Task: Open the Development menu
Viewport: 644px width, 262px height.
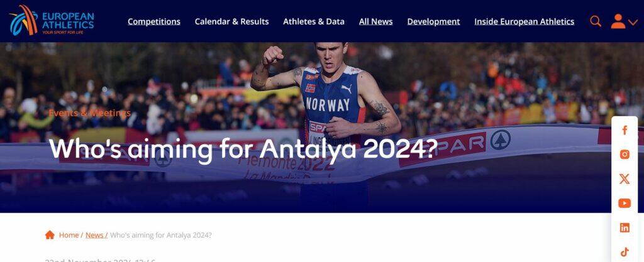Action: pos(433,21)
